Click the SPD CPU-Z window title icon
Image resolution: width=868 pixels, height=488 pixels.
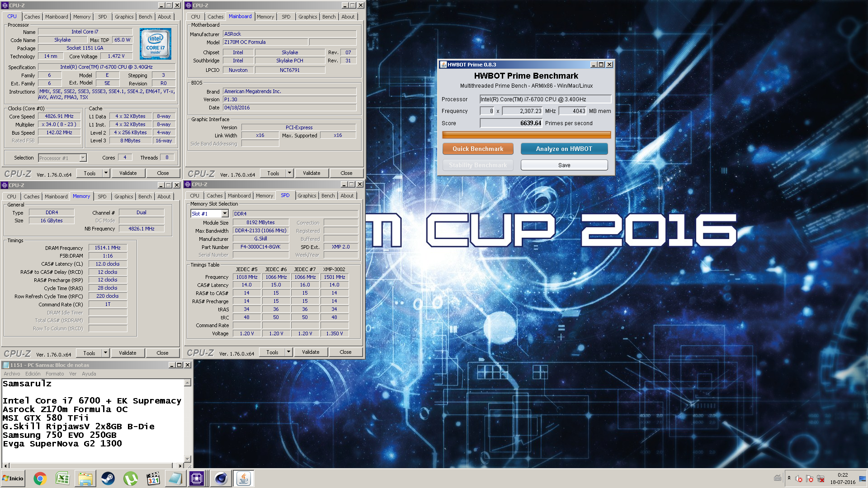tap(188, 184)
